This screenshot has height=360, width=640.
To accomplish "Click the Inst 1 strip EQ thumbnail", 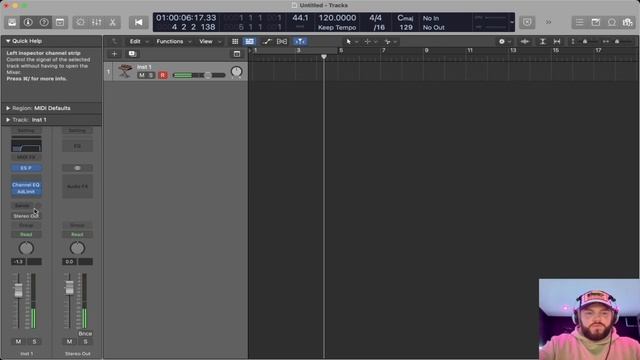I will [26, 145].
